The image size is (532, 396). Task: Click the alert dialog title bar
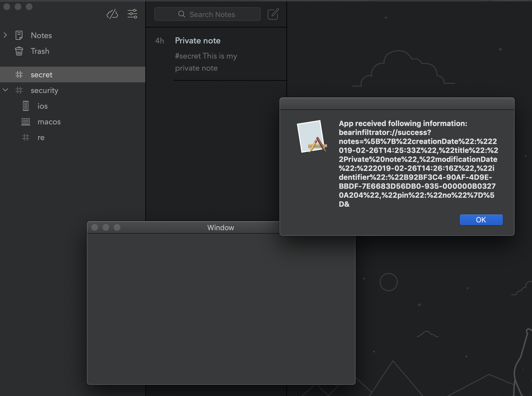click(397, 104)
